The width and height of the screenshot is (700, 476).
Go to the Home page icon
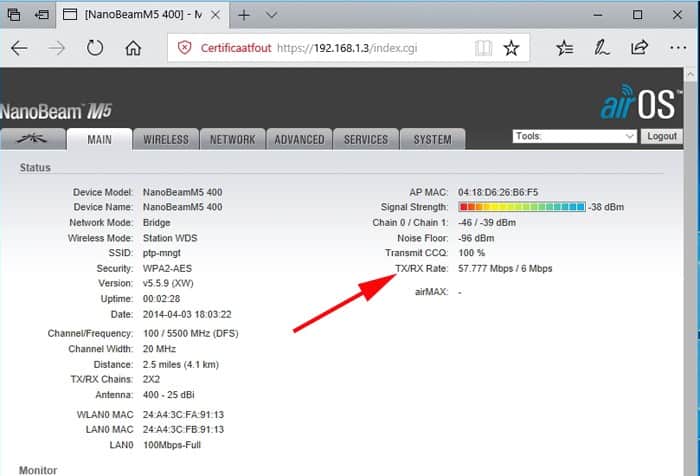click(133, 48)
